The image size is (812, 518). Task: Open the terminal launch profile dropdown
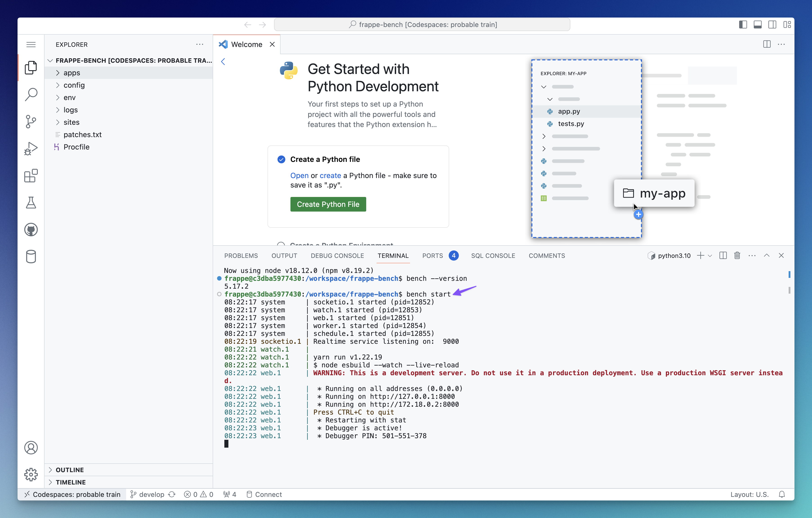(x=710, y=256)
